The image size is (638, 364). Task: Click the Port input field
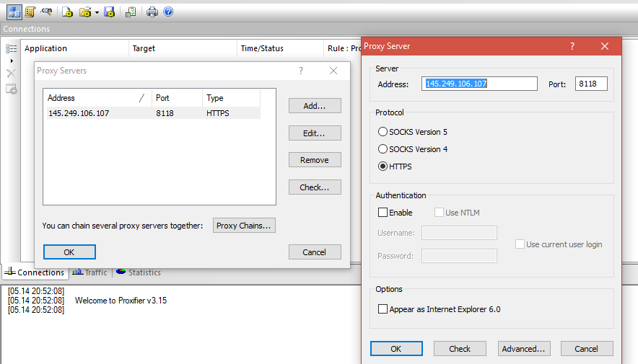(x=591, y=84)
